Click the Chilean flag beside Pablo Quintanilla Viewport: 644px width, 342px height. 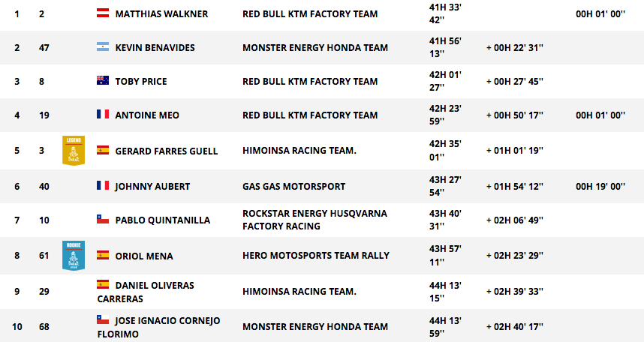click(x=103, y=219)
